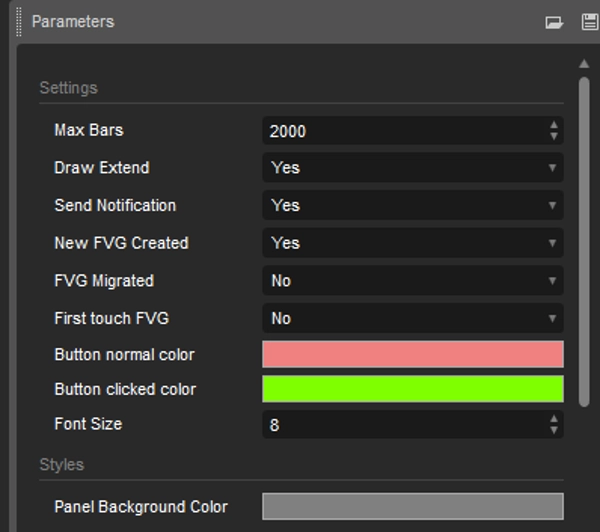Increase Font Size with up arrow

(x=553, y=419)
